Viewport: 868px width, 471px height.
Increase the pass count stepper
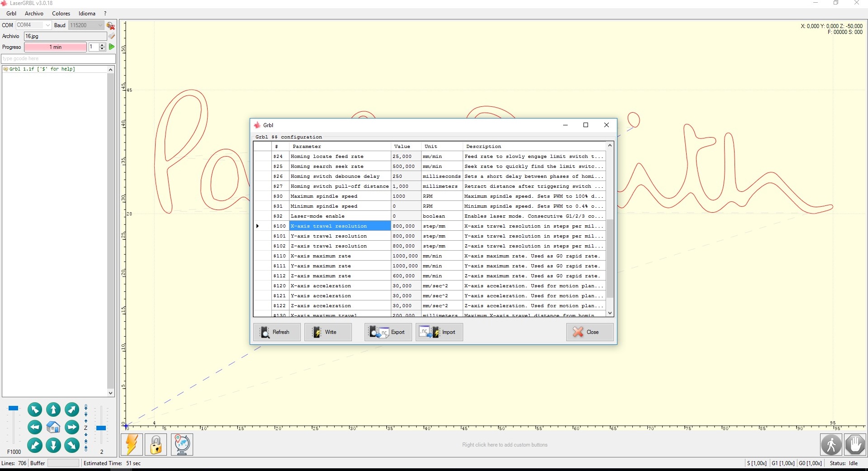(x=102, y=45)
